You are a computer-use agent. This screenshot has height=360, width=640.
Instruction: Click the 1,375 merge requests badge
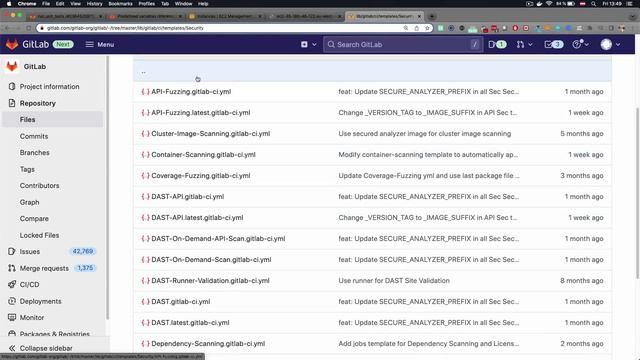coord(85,268)
